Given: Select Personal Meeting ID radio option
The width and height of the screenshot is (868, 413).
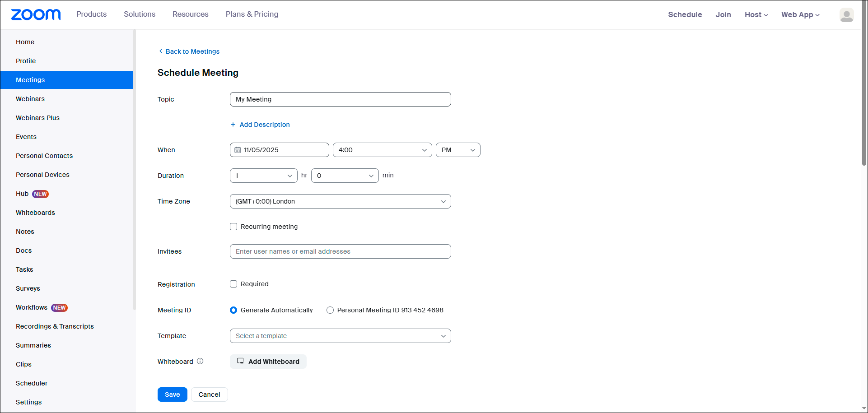Looking at the screenshot, I should (330, 310).
